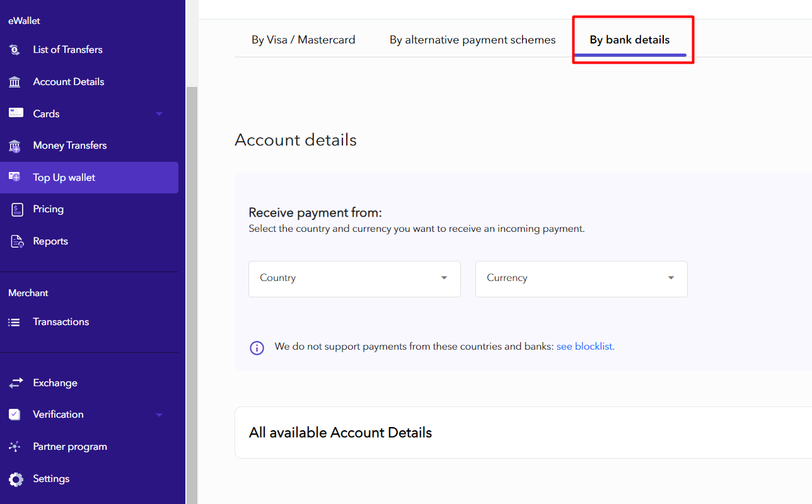Expand the Verification submenu arrow
Screen dimensions: 812x504
tap(159, 415)
